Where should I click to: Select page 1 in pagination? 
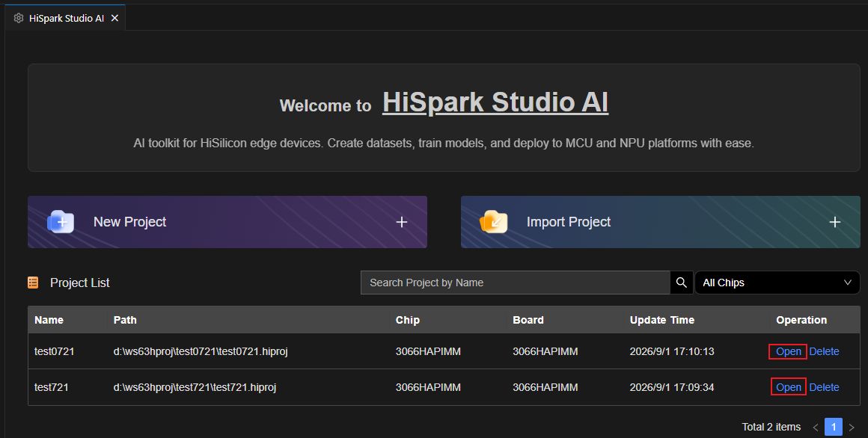point(833,427)
